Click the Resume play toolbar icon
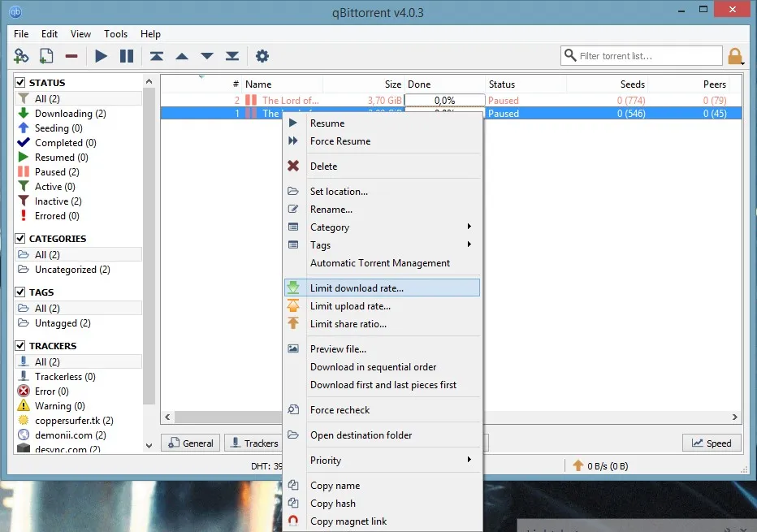The height and width of the screenshot is (532, 757). coord(101,56)
